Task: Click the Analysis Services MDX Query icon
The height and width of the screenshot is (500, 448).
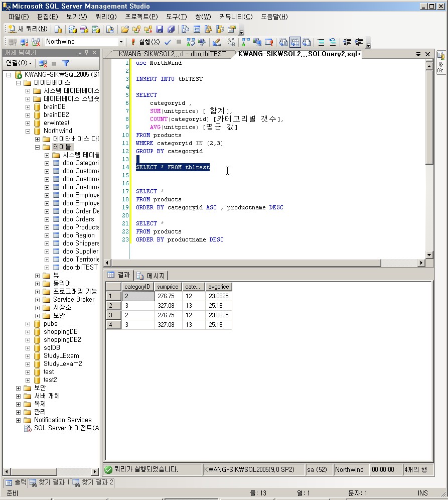Action: pyautogui.click(x=73, y=29)
